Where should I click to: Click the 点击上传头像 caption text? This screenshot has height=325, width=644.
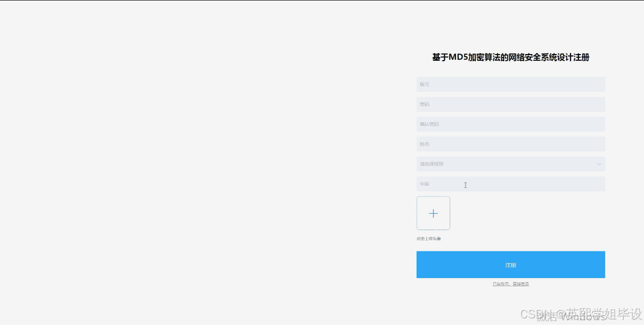pyautogui.click(x=429, y=239)
